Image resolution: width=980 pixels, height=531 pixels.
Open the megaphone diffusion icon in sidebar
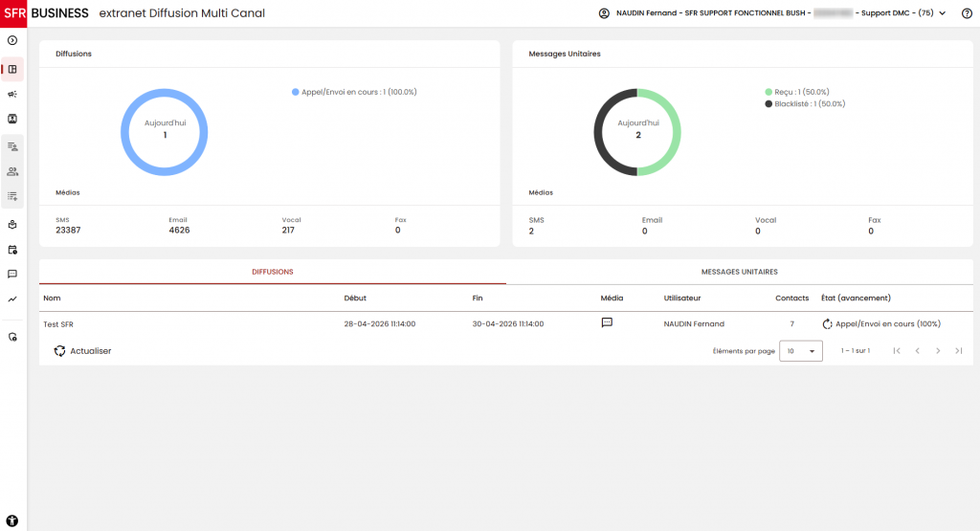point(12,95)
